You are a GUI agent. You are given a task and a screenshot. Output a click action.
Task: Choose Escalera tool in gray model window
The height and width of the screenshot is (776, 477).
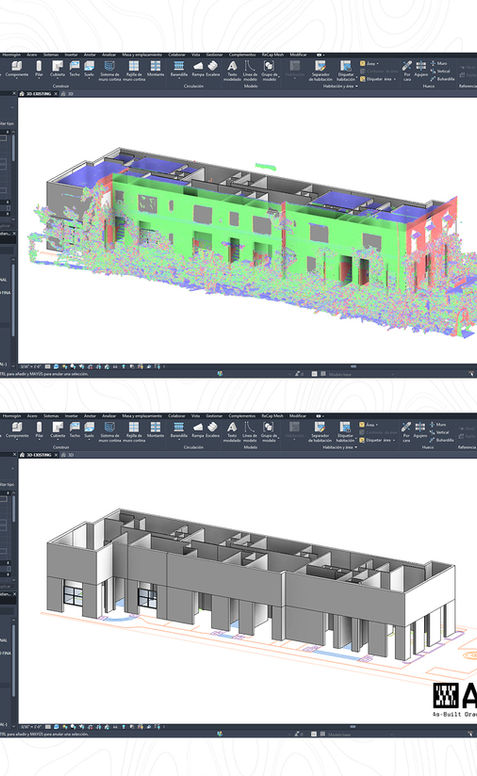(x=213, y=430)
